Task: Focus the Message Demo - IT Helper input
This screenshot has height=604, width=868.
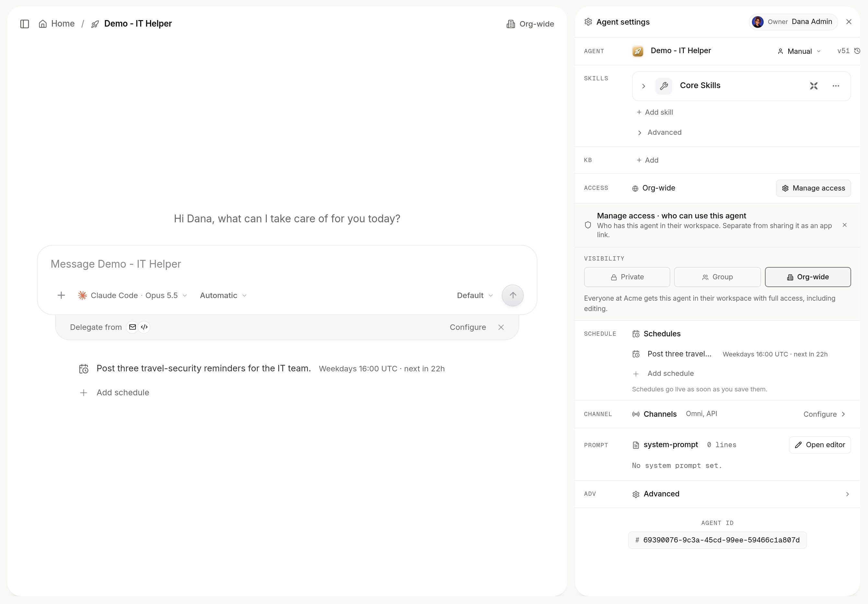Action: [287, 264]
